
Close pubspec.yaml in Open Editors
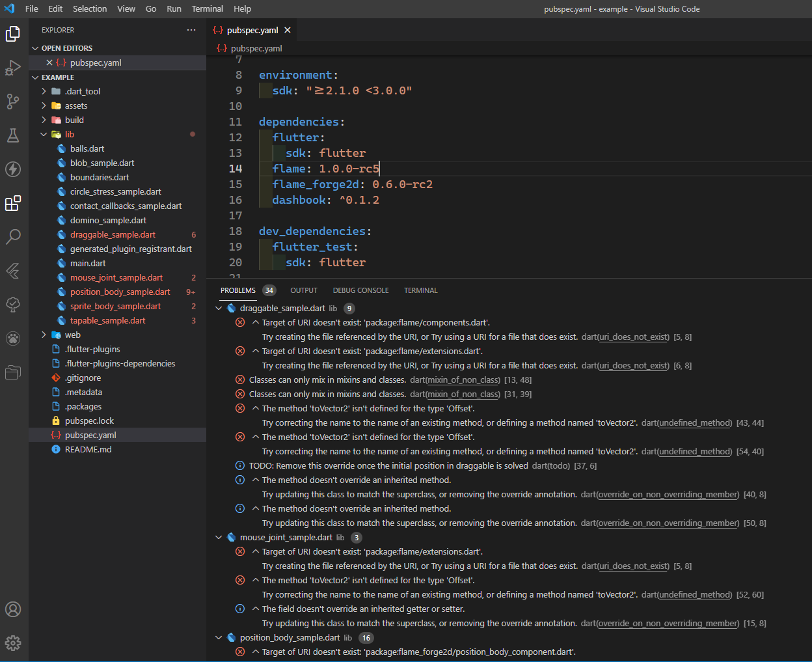(x=49, y=62)
